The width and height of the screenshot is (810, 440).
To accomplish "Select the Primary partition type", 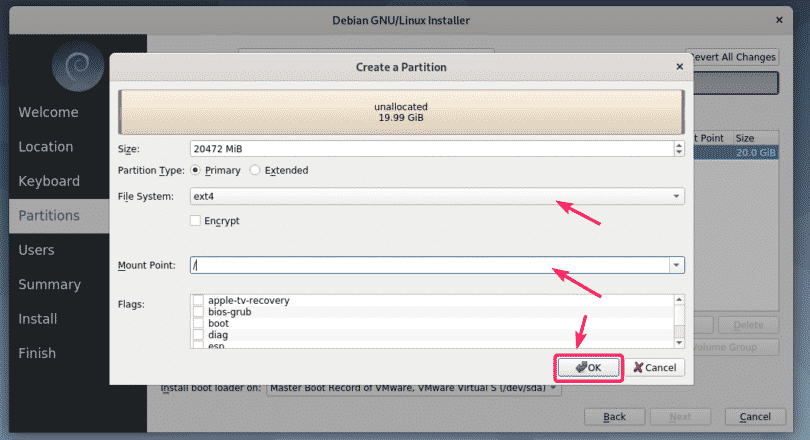I will pyautogui.click(x=195, y=170).
